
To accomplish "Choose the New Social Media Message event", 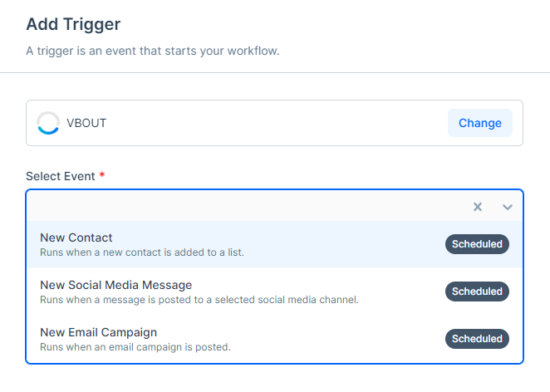I will tap(275, 292).
